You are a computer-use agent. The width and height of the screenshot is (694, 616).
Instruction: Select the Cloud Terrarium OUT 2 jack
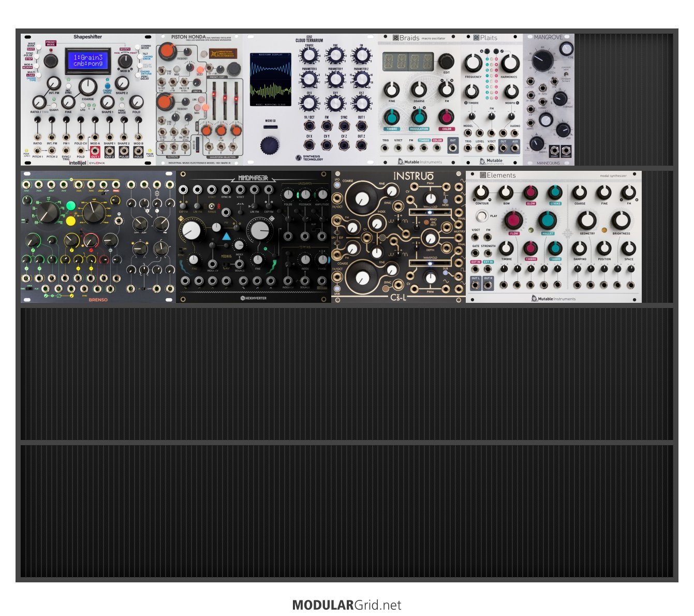tap(361, 145)
